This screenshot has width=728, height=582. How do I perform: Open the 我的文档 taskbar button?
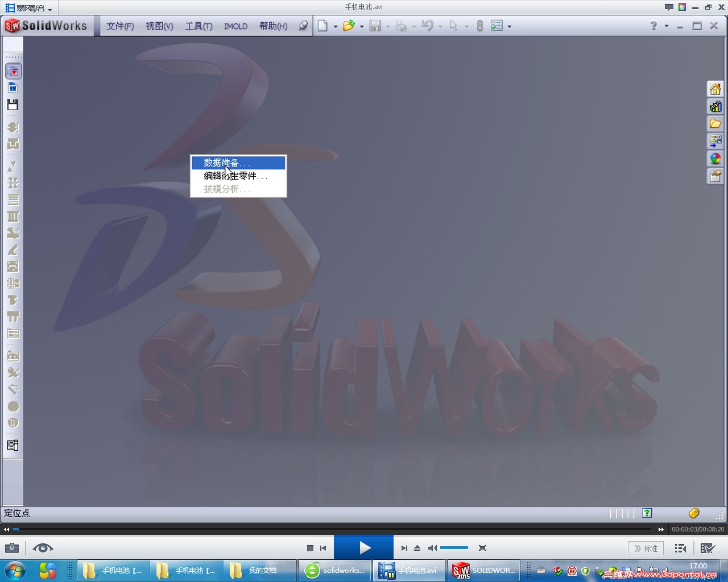click(x=260, y=571)
